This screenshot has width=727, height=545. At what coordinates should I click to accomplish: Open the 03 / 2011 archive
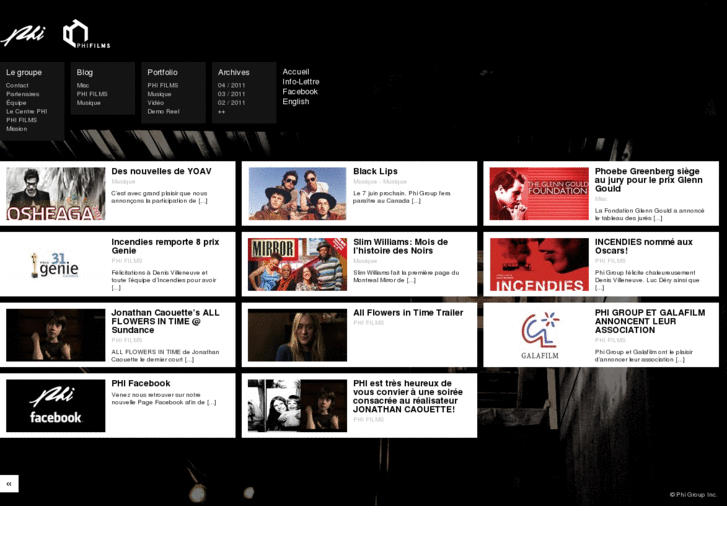pyautogui.click(x=231, y=94)
